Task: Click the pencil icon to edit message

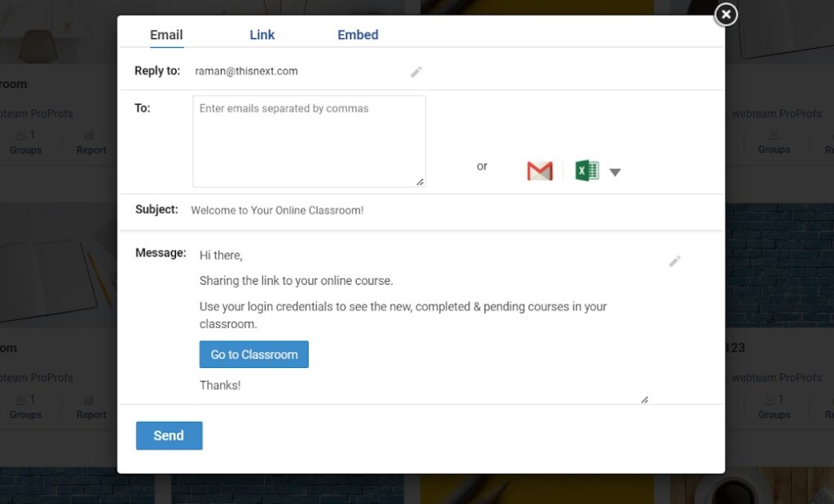Action: click(674, 261)
